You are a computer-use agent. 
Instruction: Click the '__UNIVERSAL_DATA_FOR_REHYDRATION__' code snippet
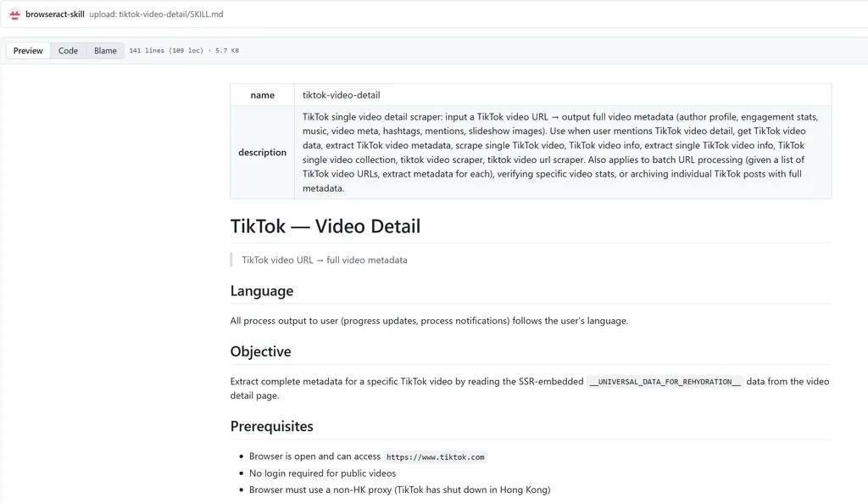665,382
